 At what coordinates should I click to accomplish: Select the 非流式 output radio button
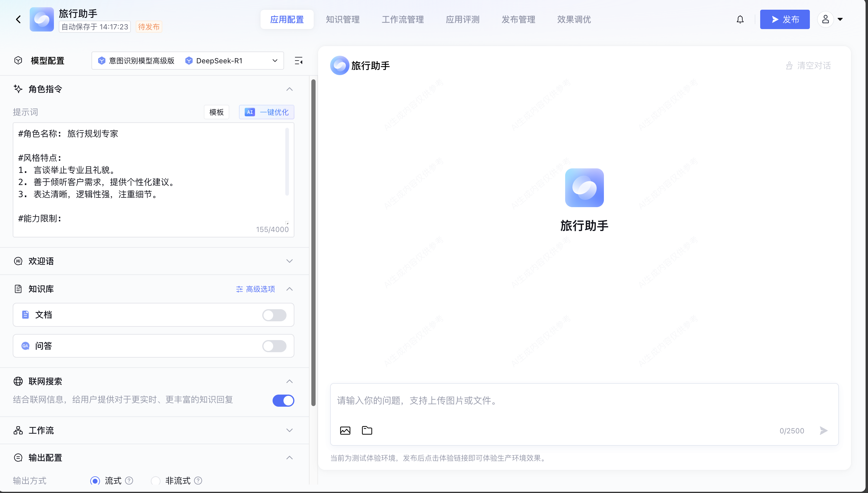click(x=155, y=480)
